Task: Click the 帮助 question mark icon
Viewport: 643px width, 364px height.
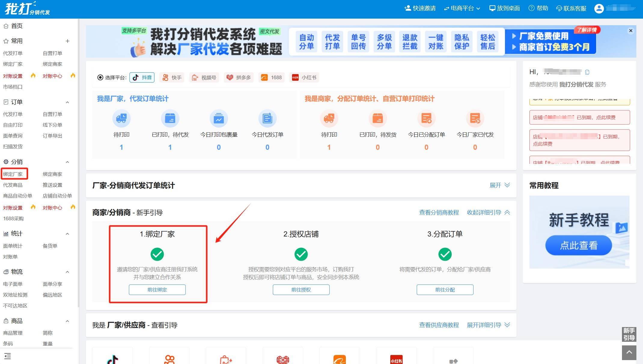Action: 532,8
